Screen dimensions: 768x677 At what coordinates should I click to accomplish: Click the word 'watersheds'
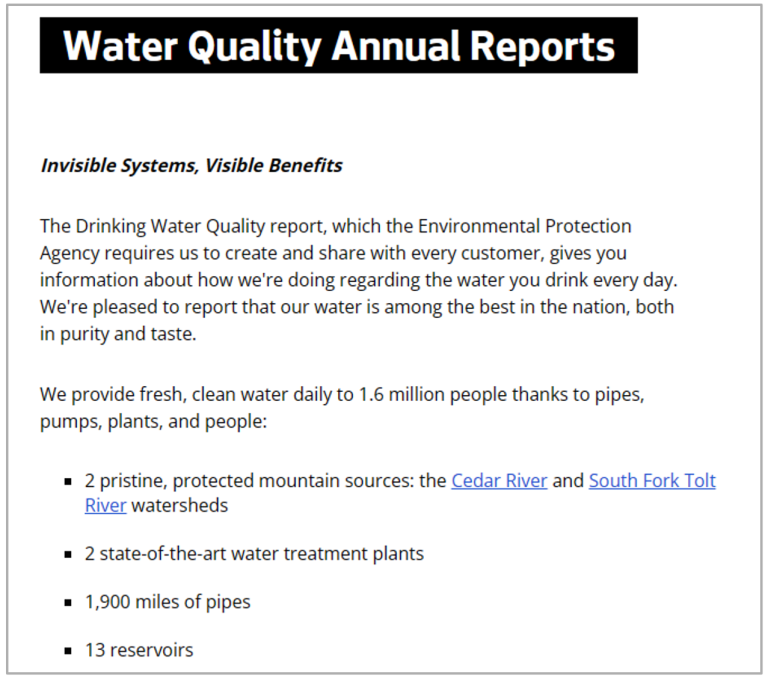[x=180, y=506]
